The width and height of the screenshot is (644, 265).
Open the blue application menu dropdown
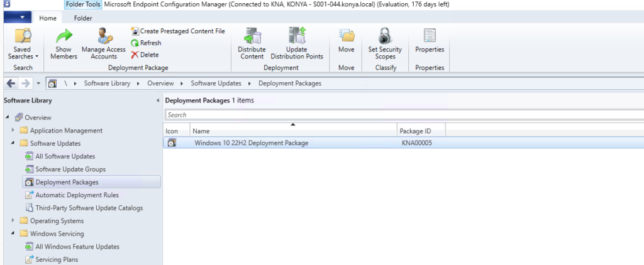coord(17,18)
